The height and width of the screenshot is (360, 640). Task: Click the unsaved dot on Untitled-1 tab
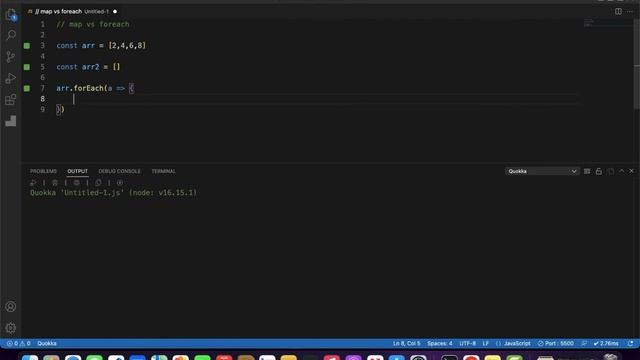[115, 11]
